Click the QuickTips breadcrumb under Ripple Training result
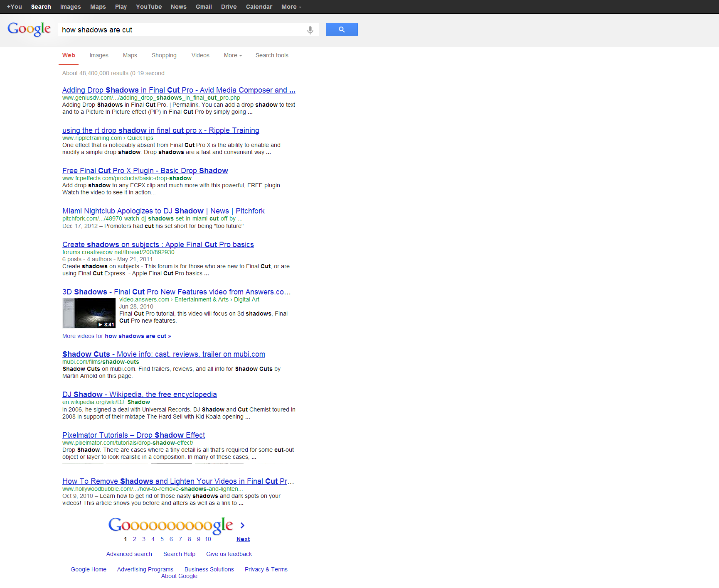Screen dimensions: 719x588 point(140,138)
